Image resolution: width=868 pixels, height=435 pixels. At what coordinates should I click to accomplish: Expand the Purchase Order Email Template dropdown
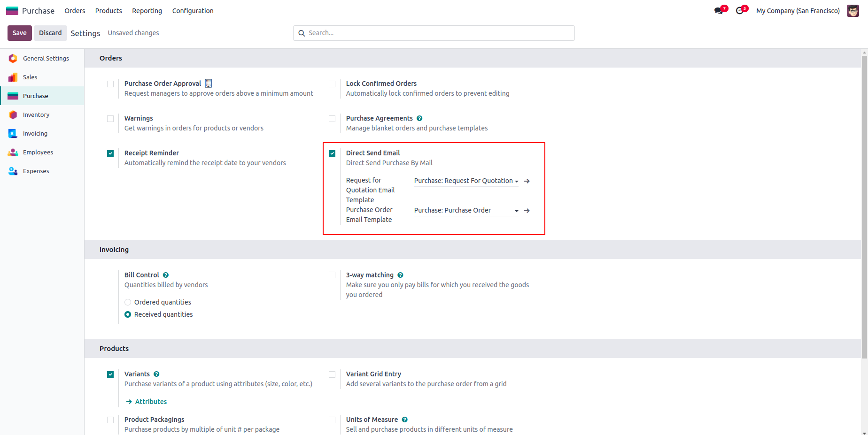(x=466, y=210)
